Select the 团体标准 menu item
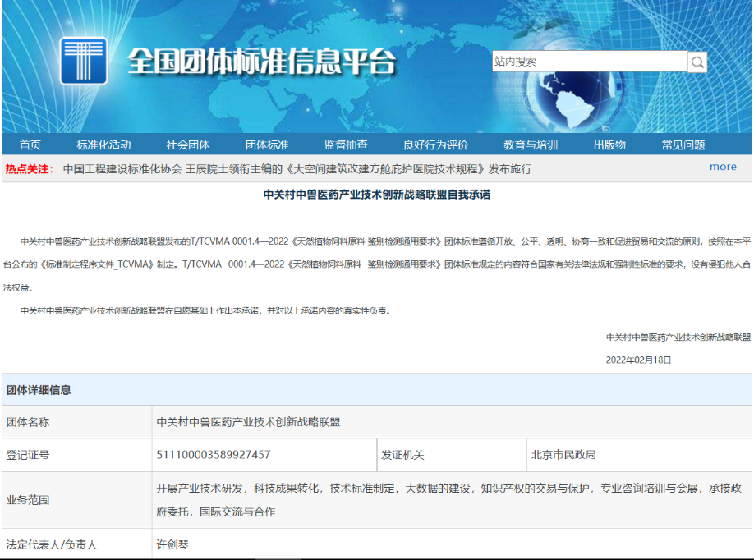This screenshot has height=560, width=754. pos(267,145)
